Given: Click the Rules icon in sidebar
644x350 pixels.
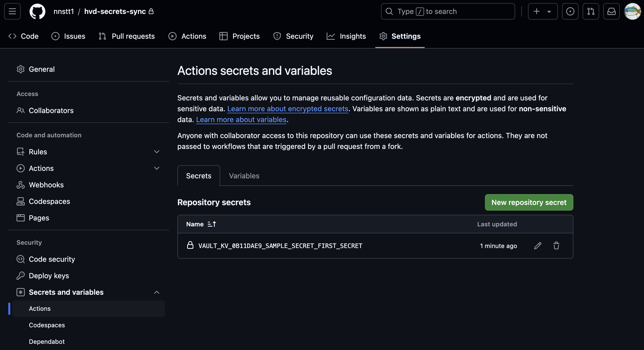Looking at the screenshot, I should tap(21, 152).
